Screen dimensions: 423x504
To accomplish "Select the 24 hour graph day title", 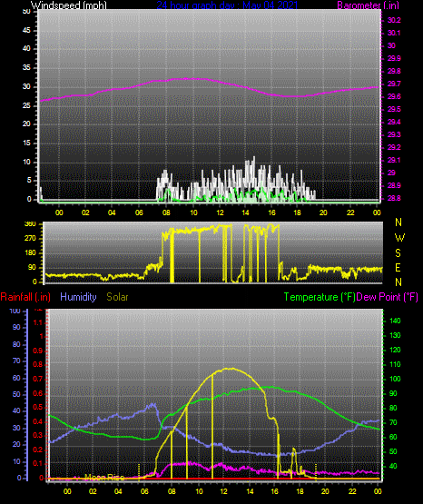I will pyautogui.click(x=227, y=5).
